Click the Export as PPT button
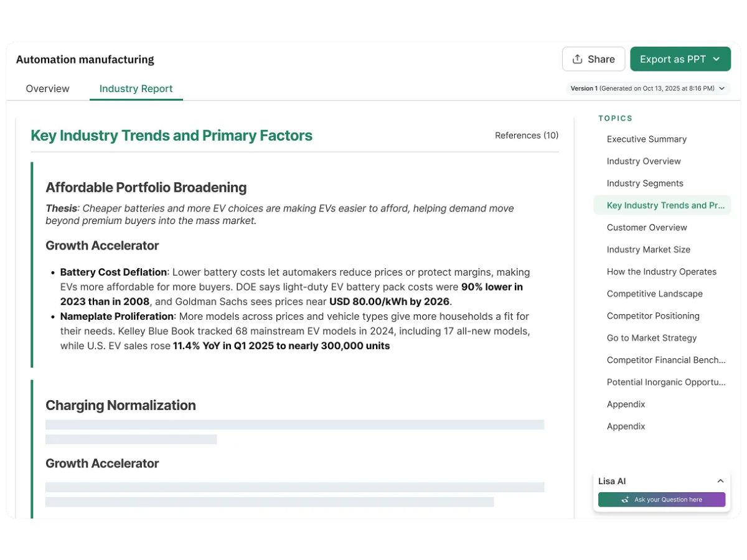Screen dimensions: 747x560 (680, 59)
